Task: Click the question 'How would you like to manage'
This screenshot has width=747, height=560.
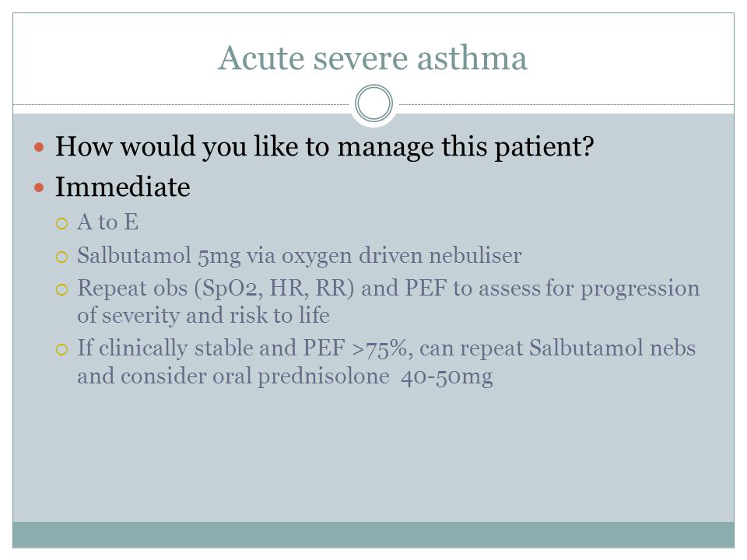Action: [324, 147]
